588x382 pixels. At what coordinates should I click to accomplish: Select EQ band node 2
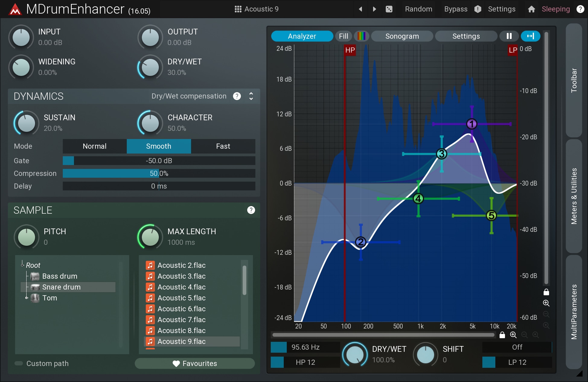[361, 242]
